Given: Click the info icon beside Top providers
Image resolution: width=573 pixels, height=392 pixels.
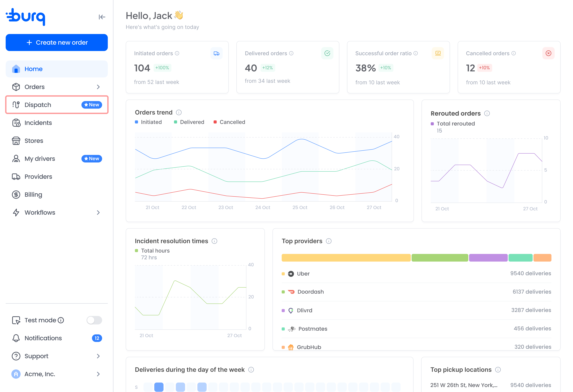Looking at the screenshot, I should point(329,241).
